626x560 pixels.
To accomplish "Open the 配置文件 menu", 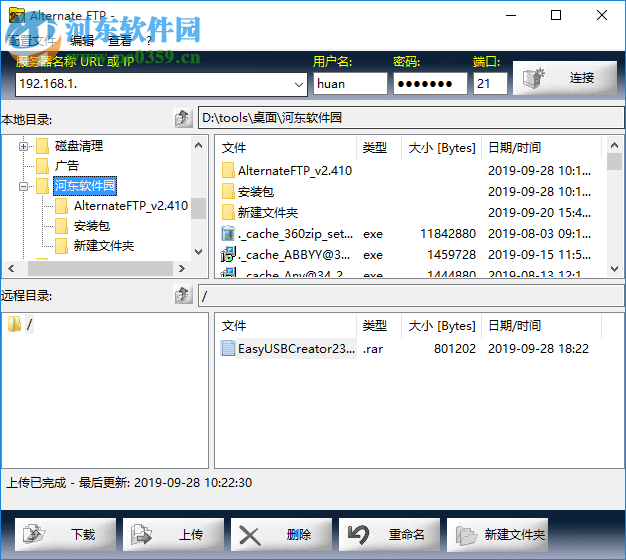I will (32, 40).
